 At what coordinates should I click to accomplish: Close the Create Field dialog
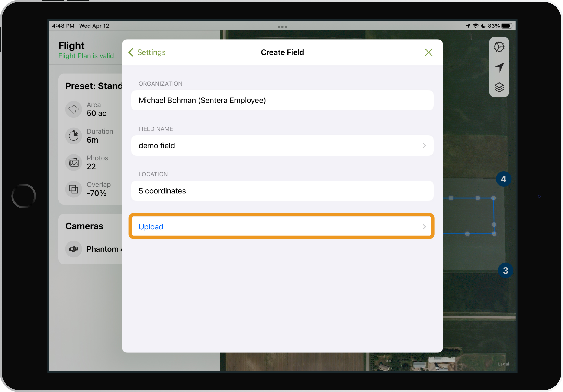428,52
